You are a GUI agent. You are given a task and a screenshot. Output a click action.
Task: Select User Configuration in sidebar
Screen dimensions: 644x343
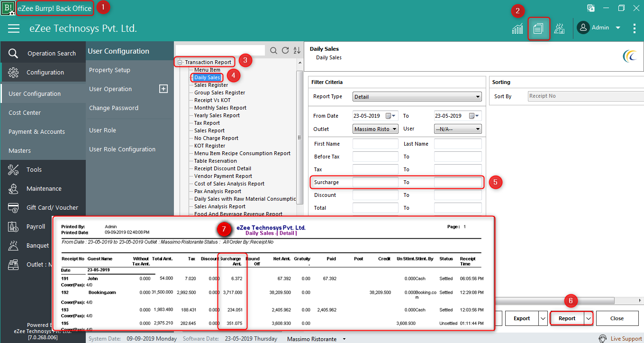[43, 93]
